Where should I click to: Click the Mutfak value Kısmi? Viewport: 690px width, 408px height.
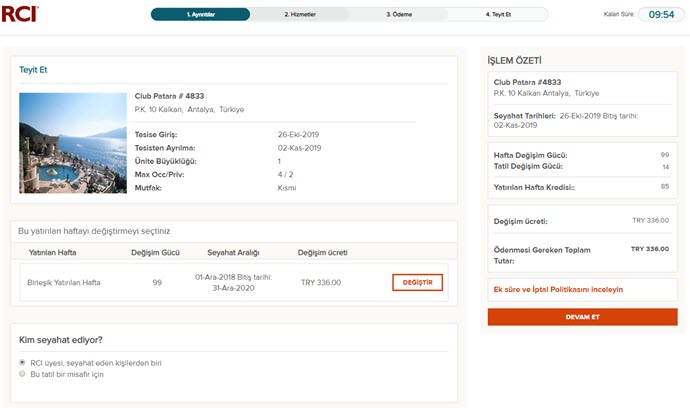point(287,188)
